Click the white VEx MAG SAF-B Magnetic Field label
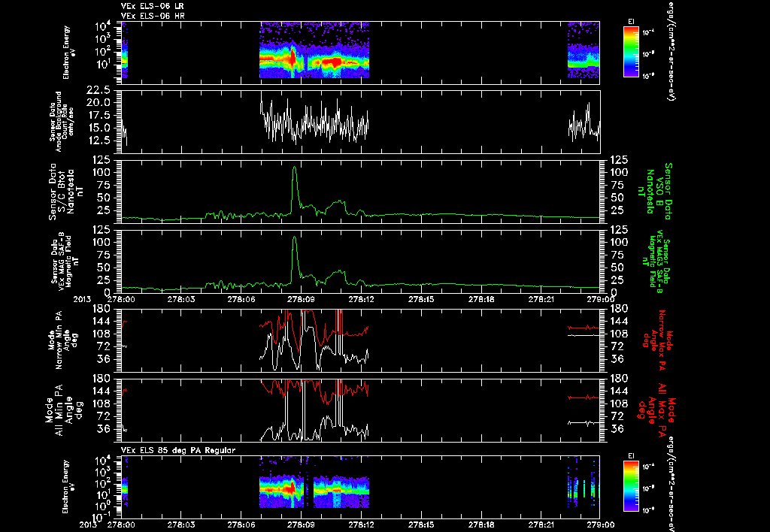 pos(65,261)
